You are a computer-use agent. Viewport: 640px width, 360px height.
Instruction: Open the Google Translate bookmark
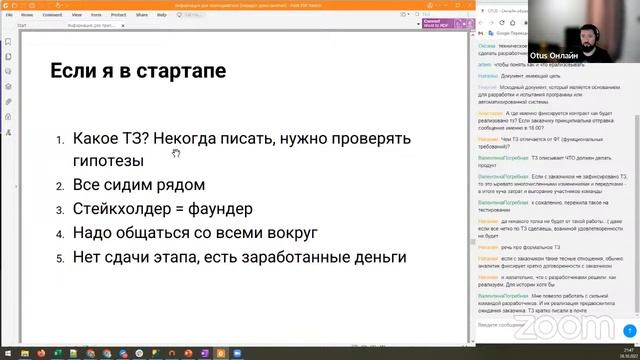click(508, 33)
